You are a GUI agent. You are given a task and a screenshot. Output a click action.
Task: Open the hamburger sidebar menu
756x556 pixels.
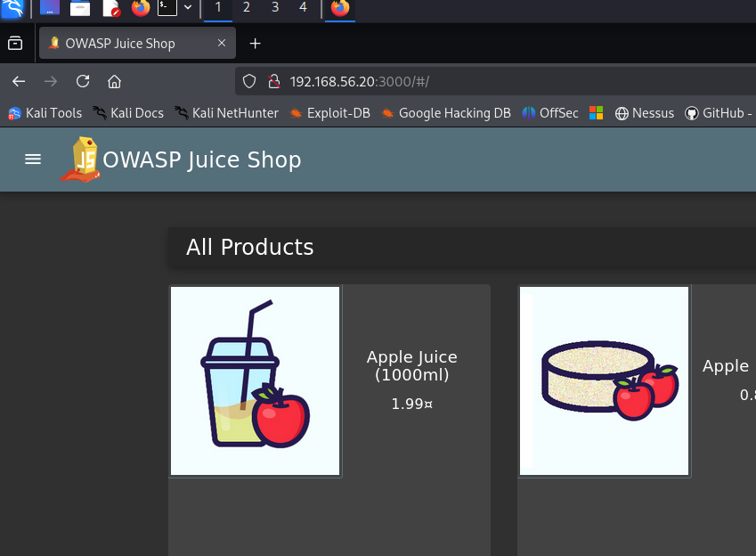point(33,159)
